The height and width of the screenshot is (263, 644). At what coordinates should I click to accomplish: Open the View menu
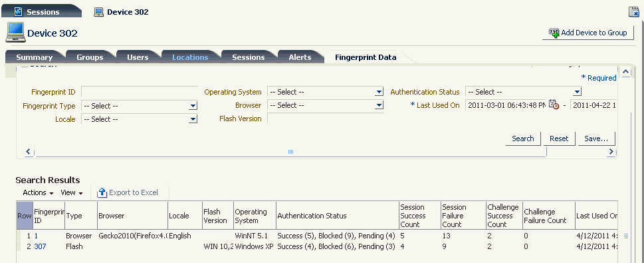tap(72, 192)
